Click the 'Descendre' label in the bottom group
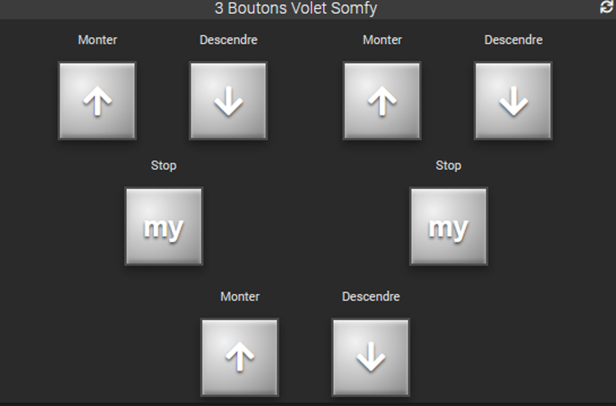Image resolution: width=616 pixels, height=406 pixels. (x=371, y=296)
